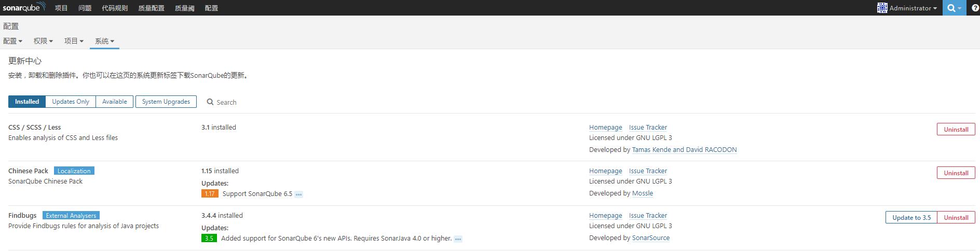This screenshot has width=980, height=252.
Task: Expand Chinese Pack 1.17 update details ellipsis
Action: tap(298, 194)
